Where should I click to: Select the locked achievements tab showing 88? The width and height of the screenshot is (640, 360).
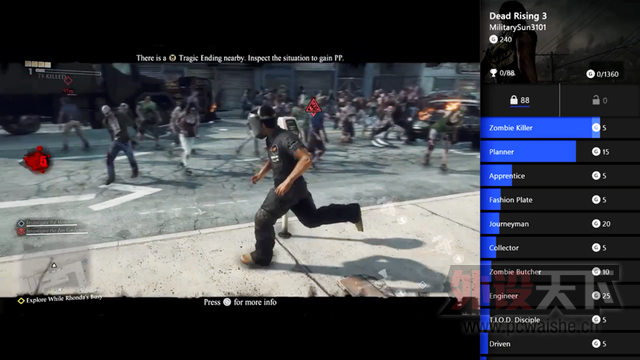tap(520, 100)
